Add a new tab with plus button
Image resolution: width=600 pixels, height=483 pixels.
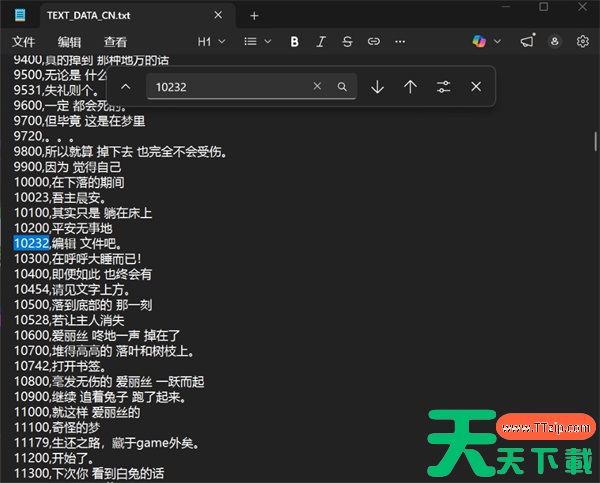tap(254, 16)
